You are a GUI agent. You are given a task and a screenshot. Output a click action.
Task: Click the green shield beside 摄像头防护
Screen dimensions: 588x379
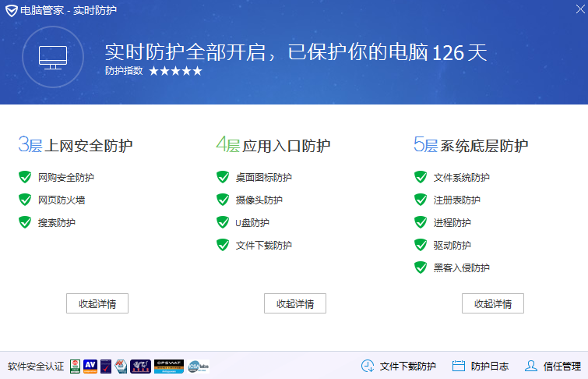tap(223, 200)
